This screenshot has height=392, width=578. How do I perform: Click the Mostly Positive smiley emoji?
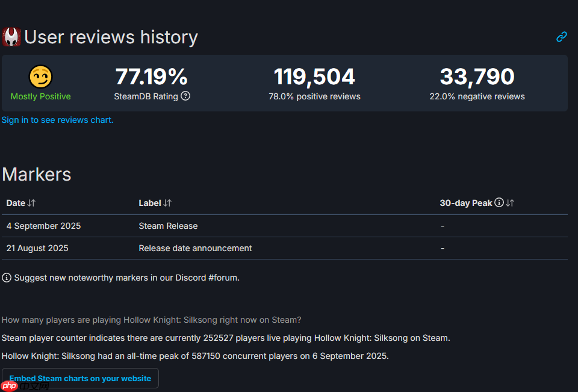tap(40, 76)
